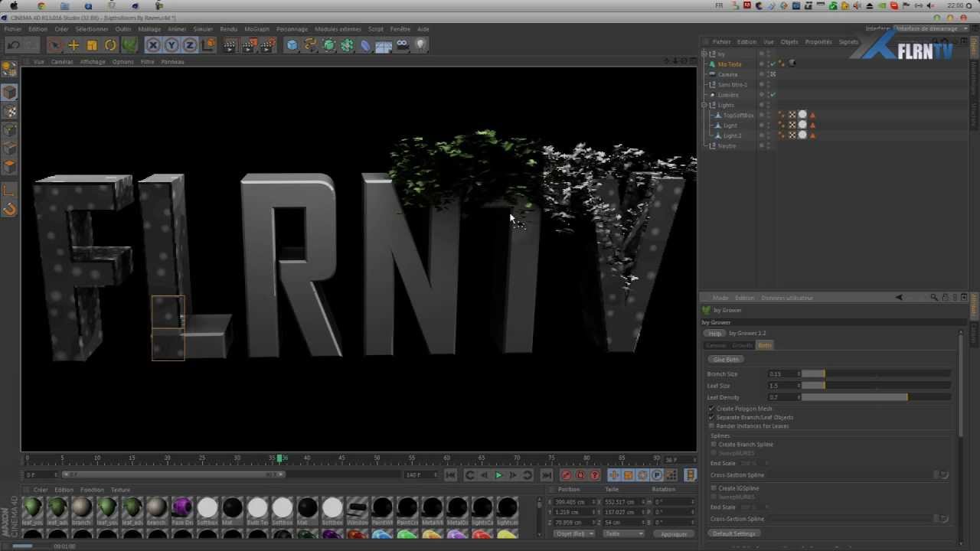Open the spline tools icon in the toolbar
980x551 pixels.
310,45
